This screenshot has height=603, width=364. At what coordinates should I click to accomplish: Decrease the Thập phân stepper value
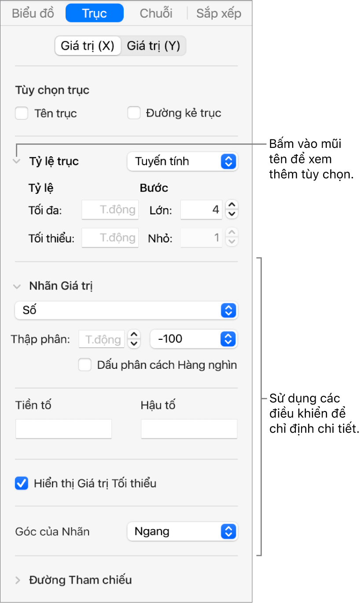pyautogui.click(x=134, y=344)
